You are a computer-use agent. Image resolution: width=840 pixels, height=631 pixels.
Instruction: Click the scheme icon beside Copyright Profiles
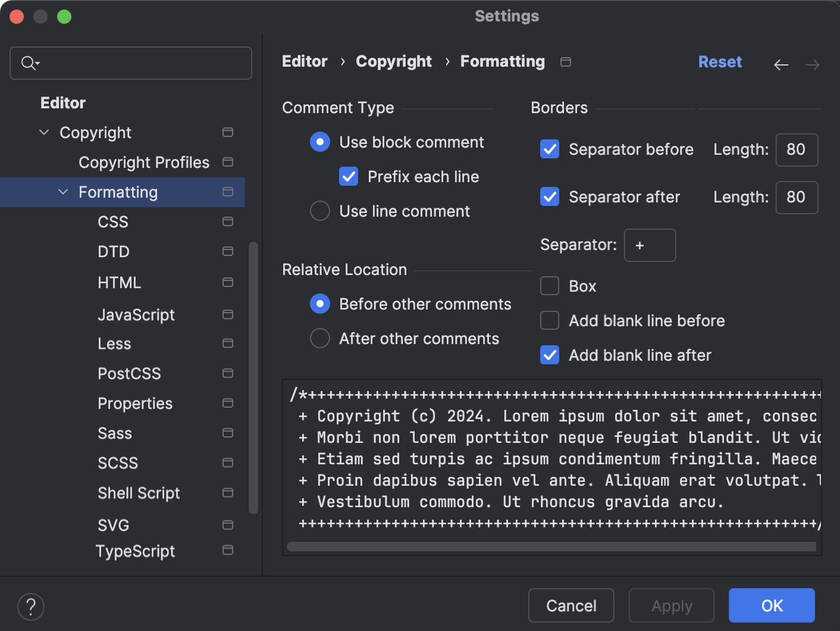pos(227,161)
